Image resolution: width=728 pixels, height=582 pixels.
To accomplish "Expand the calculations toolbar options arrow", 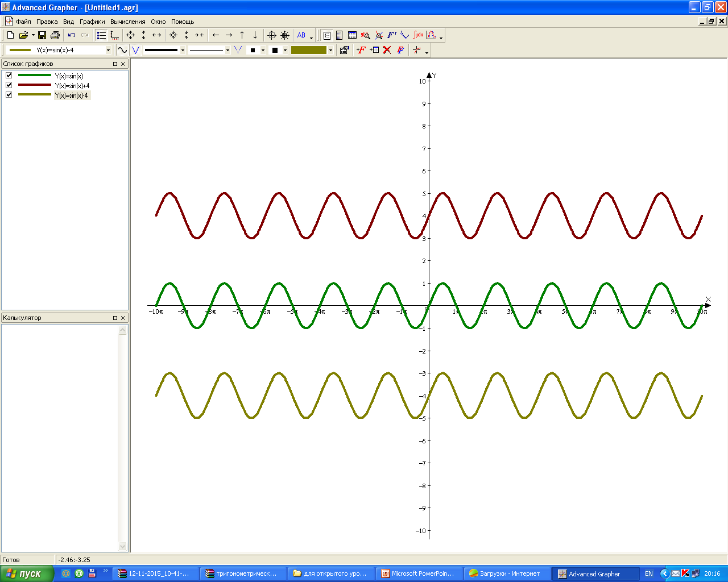I will pyautogui.click(x=441, y=37).
